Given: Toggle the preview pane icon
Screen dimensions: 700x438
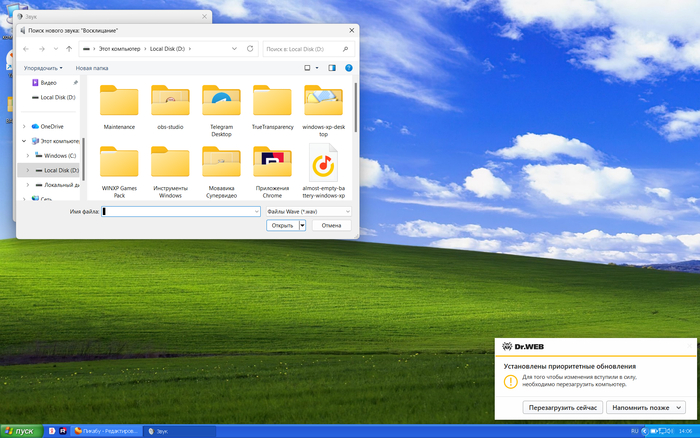Looking at the screenshot, I should (332, 68).
